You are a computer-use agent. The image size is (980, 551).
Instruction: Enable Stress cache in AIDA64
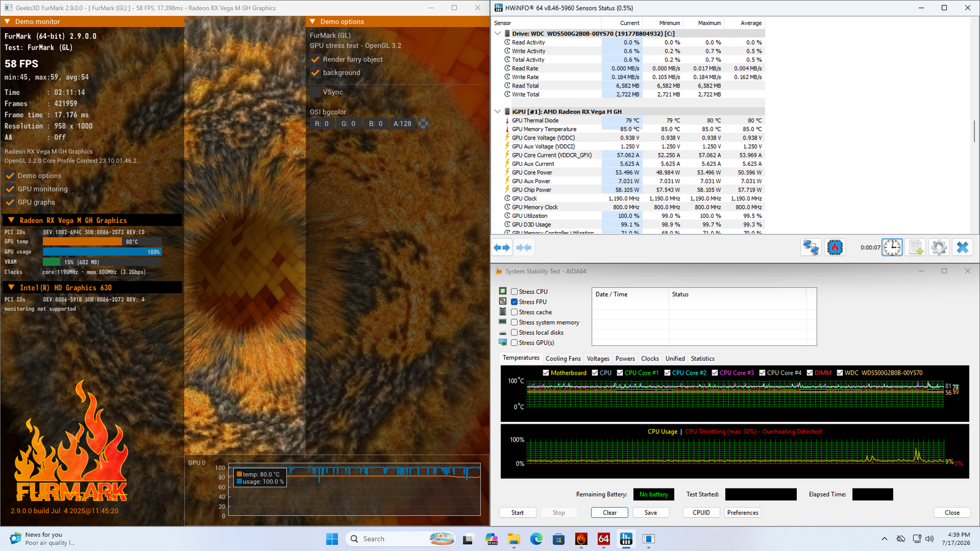514,312
